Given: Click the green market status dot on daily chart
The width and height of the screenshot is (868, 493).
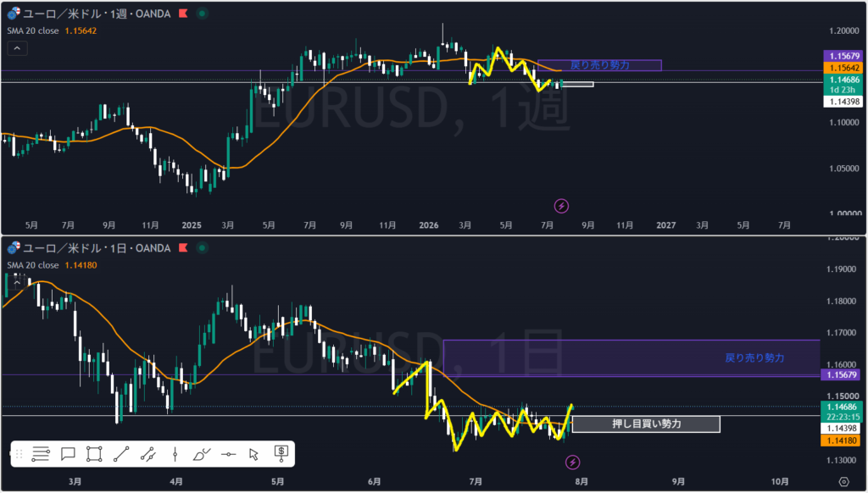Looking at the screenshot, I should click(202, 248).
